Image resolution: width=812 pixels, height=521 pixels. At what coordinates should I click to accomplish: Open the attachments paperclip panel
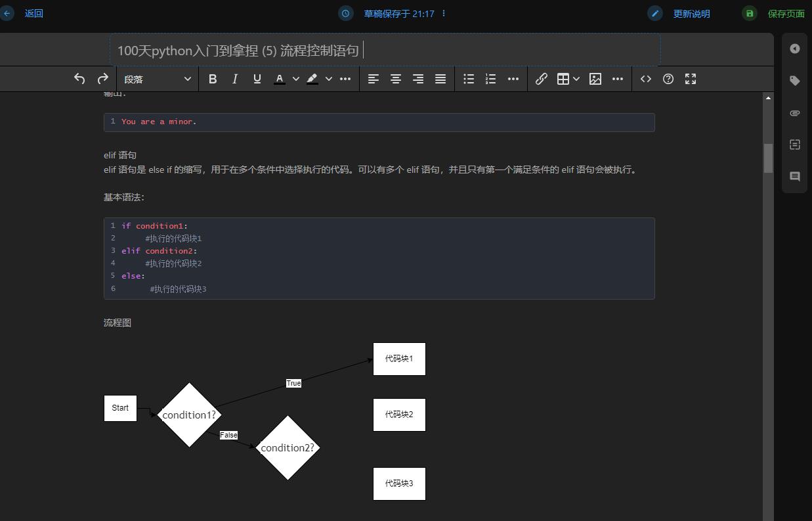point(795,113)
